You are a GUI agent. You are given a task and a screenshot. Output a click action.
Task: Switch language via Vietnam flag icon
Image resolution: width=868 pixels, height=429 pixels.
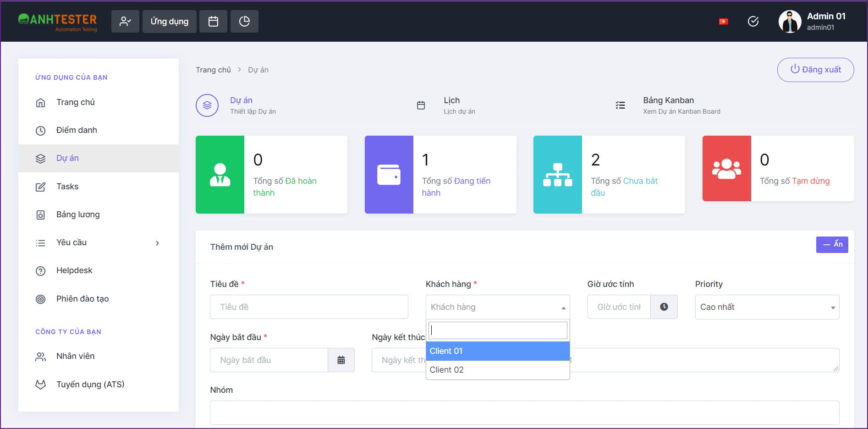pos(724,22)
